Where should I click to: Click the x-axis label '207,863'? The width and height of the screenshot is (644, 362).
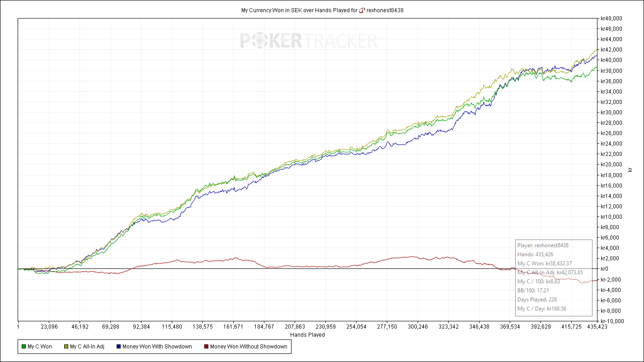[295, 326]
